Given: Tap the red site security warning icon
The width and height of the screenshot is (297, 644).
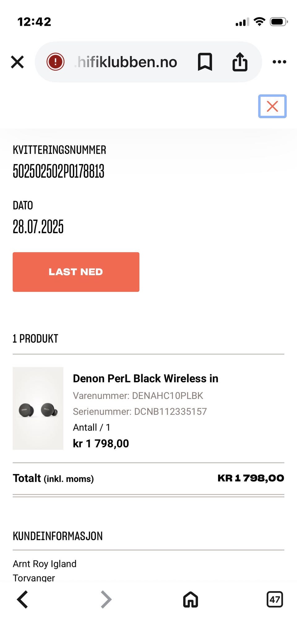Looking at the screenshot, I should point(55,62).
